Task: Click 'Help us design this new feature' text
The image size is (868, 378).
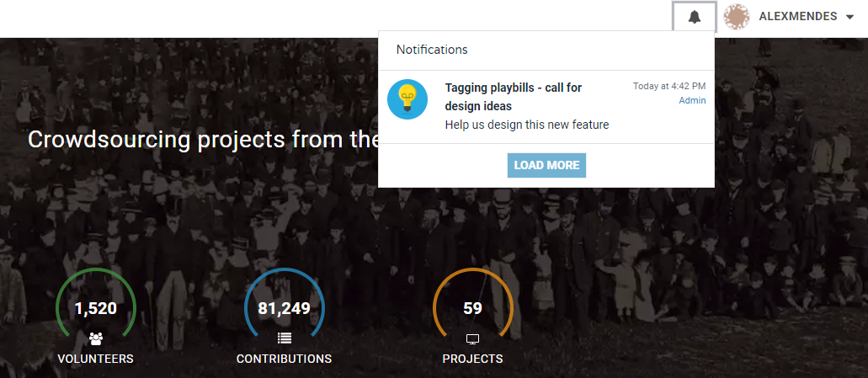Action: 526,125
